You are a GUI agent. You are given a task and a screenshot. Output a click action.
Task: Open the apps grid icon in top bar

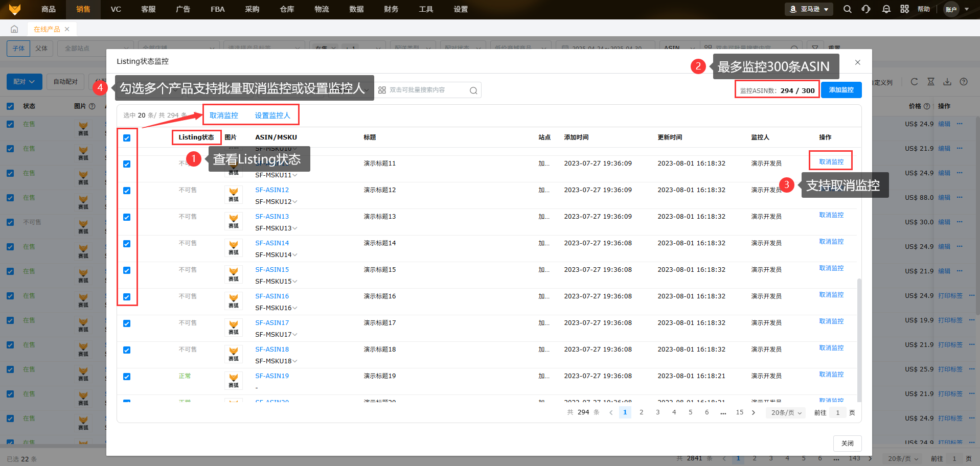[905, 9]
